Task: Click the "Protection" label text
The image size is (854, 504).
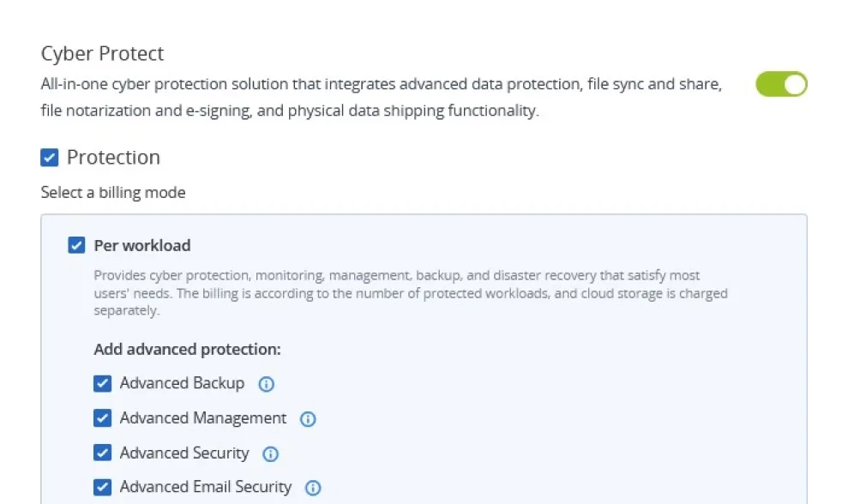Action: tap(113, 158)
